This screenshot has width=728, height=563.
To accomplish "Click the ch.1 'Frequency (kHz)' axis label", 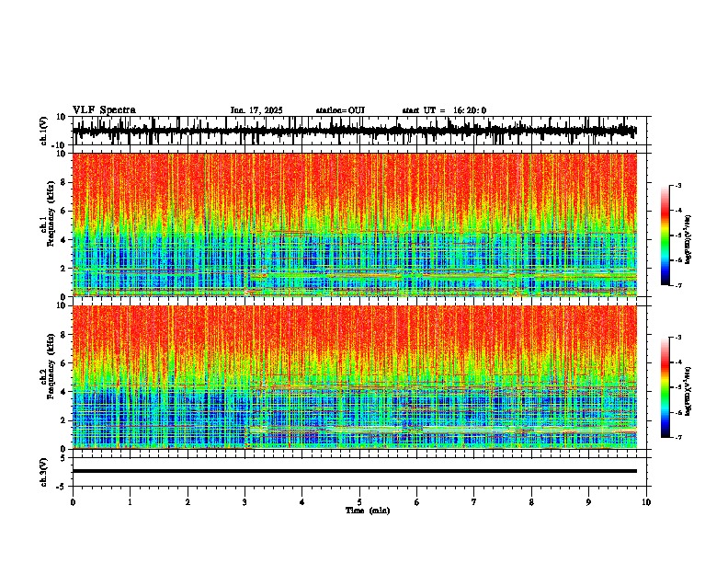I will tap(51, 214).
